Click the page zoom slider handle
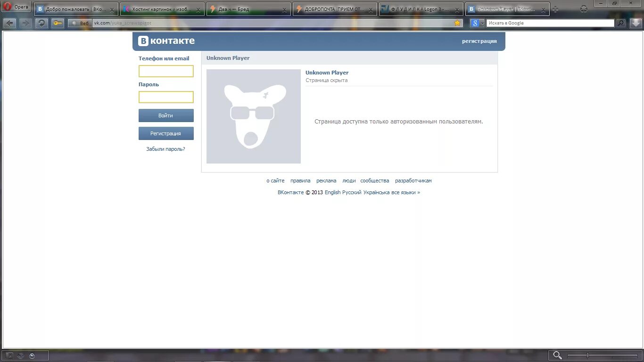The width and height of the screenshot is (644, 362). (x=587, y=355)
